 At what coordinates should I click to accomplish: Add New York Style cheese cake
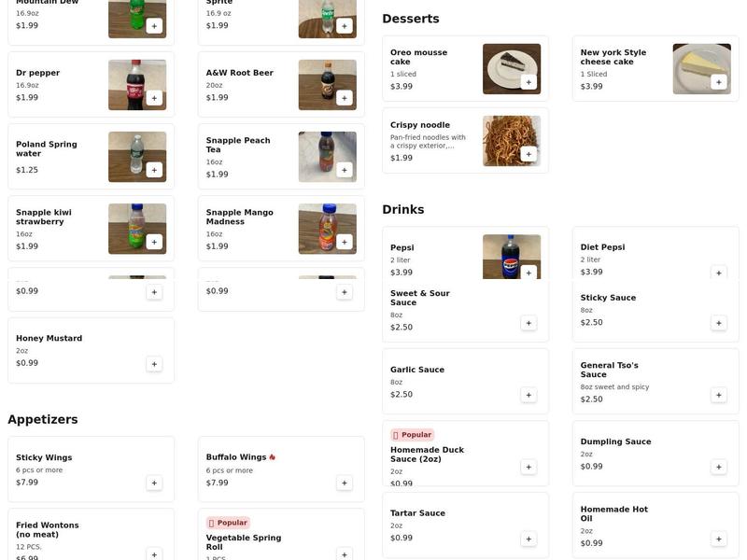pos(718,82)
